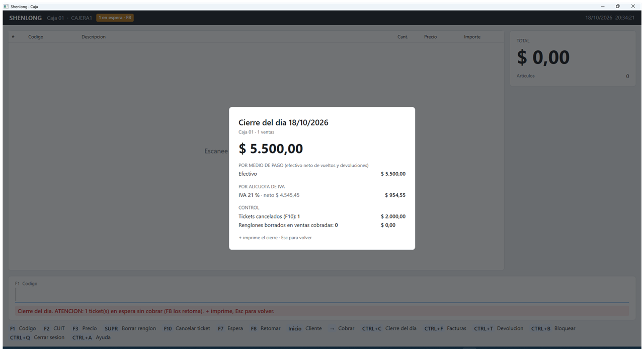Click the Efectivo payment row label
644x349 pixels.
pyautogui.click(x=248, y=174)
